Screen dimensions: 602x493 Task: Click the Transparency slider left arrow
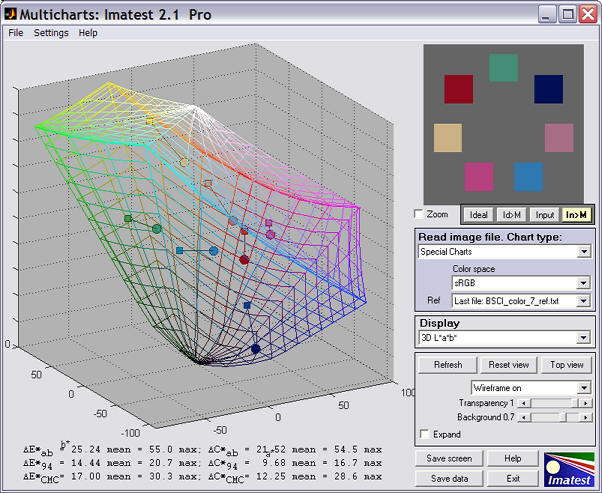click(524, 403)
